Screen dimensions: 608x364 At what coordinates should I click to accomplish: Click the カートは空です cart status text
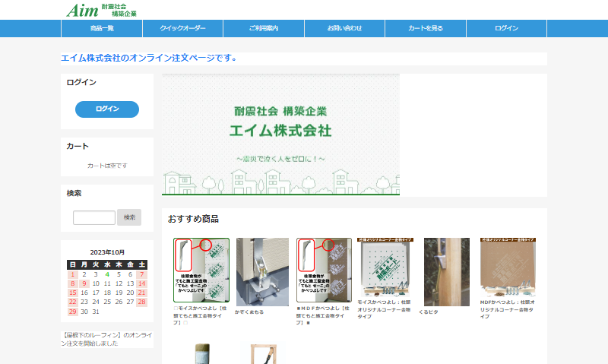(107, 166)
